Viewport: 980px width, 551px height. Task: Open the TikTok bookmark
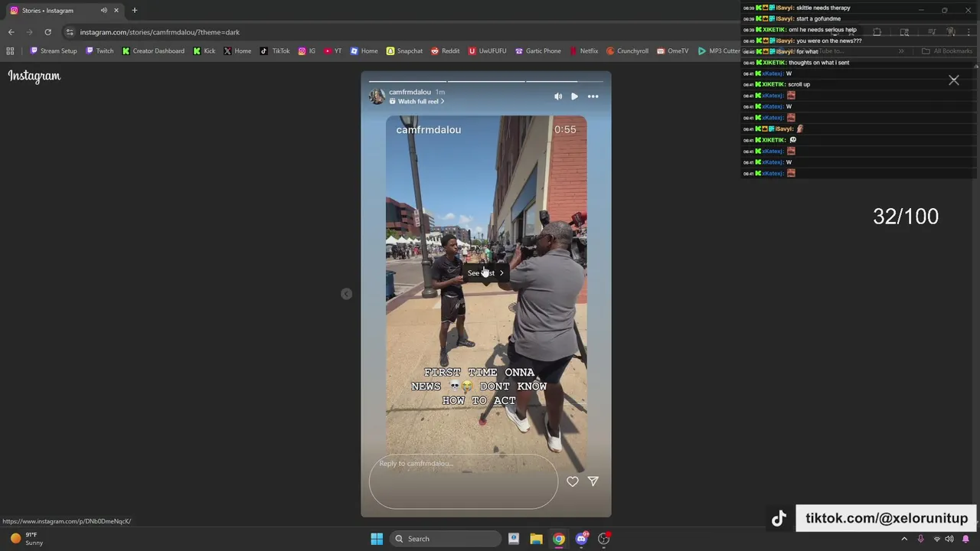pyautogui.click(x=275, y=51)
